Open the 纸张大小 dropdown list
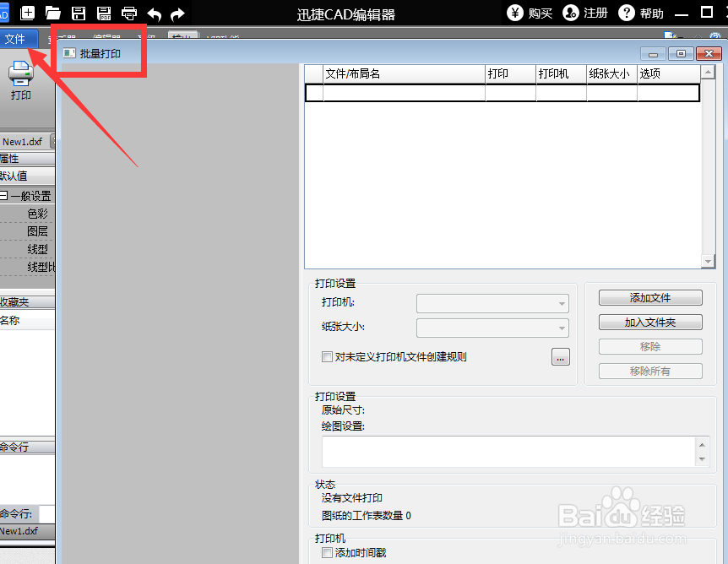728x564 pixels. click(x=492, y=328)
